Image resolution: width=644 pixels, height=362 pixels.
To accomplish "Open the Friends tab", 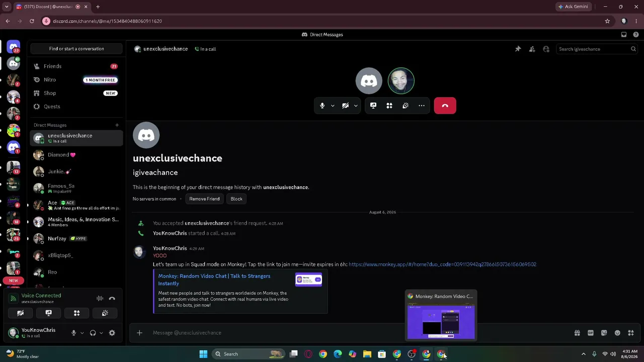I will click(76, 66).
